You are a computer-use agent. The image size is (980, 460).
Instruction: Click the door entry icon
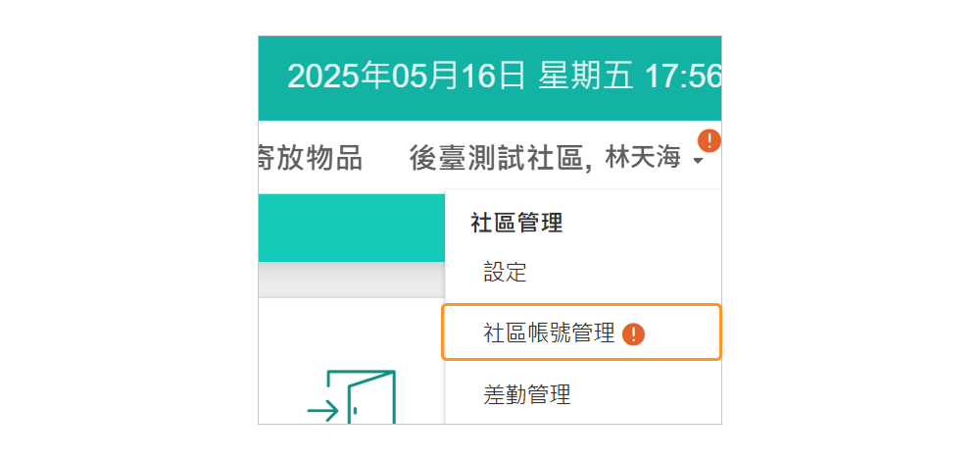coord(352,397)
